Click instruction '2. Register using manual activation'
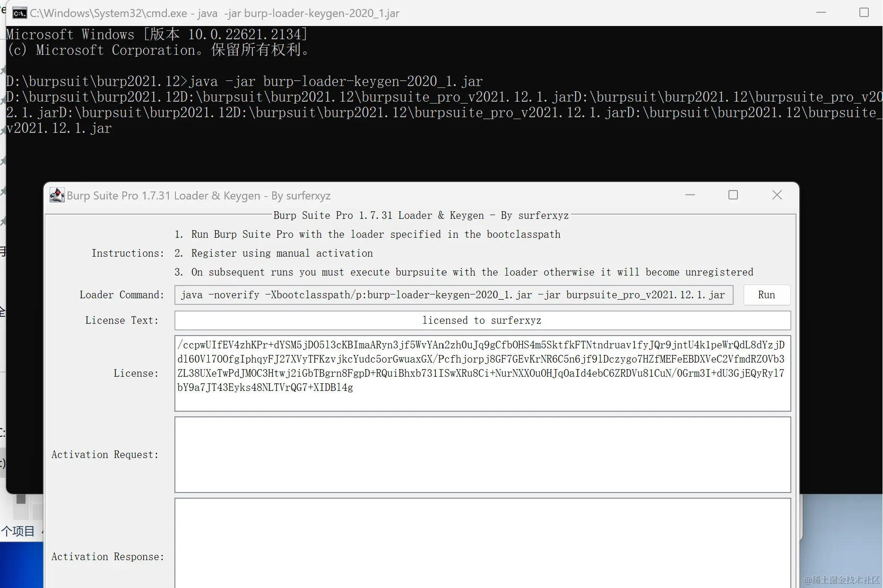Viewport: 883px width, 588px height. click(x=274, y=253)
